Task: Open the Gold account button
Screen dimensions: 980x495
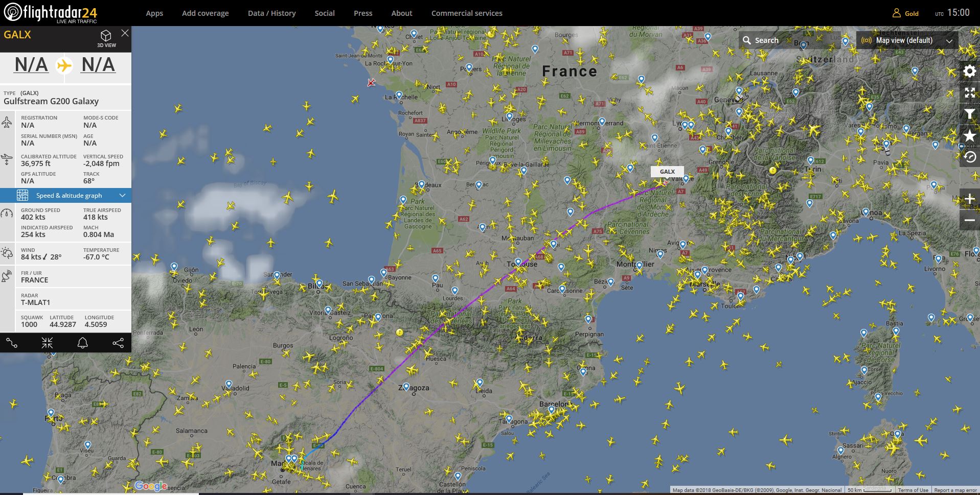Action: 906,13
